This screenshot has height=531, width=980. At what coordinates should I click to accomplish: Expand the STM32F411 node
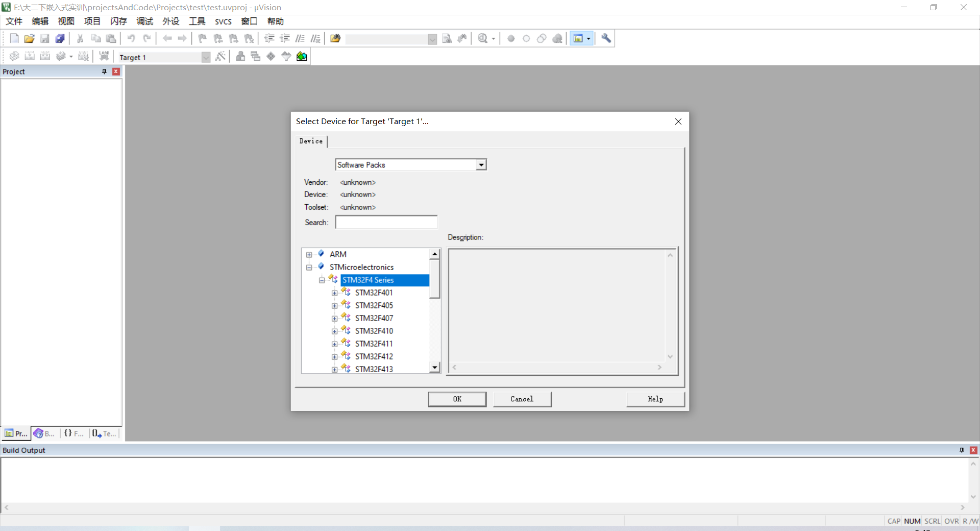point(334,344)
